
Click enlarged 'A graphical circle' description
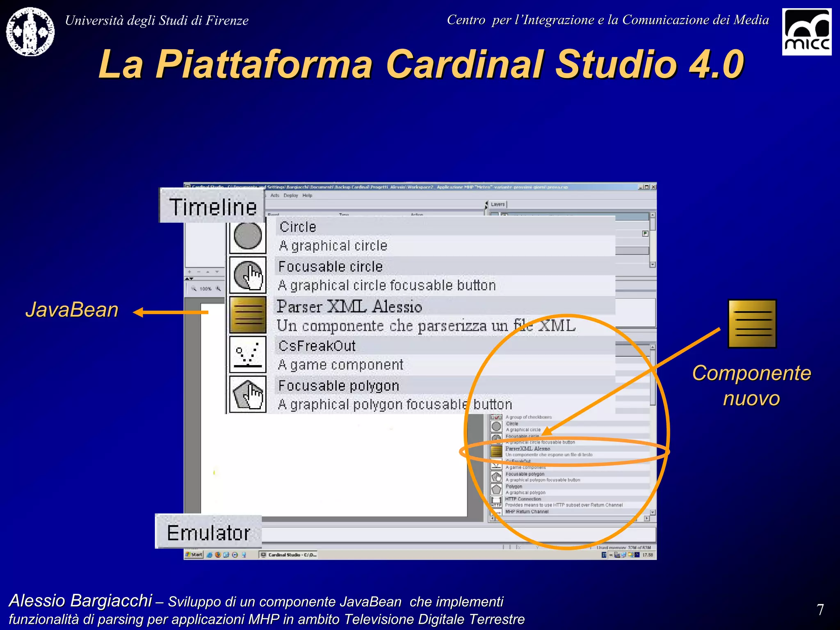coord(333,246)
